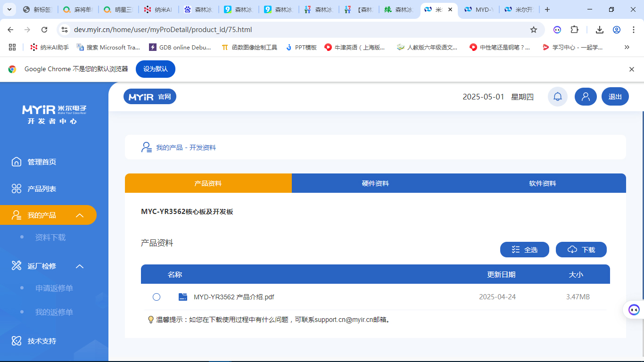Click the 管理首页 home icon
Image resolution: width=644 pixels, height=362 pixels.
tap(17, 162)
